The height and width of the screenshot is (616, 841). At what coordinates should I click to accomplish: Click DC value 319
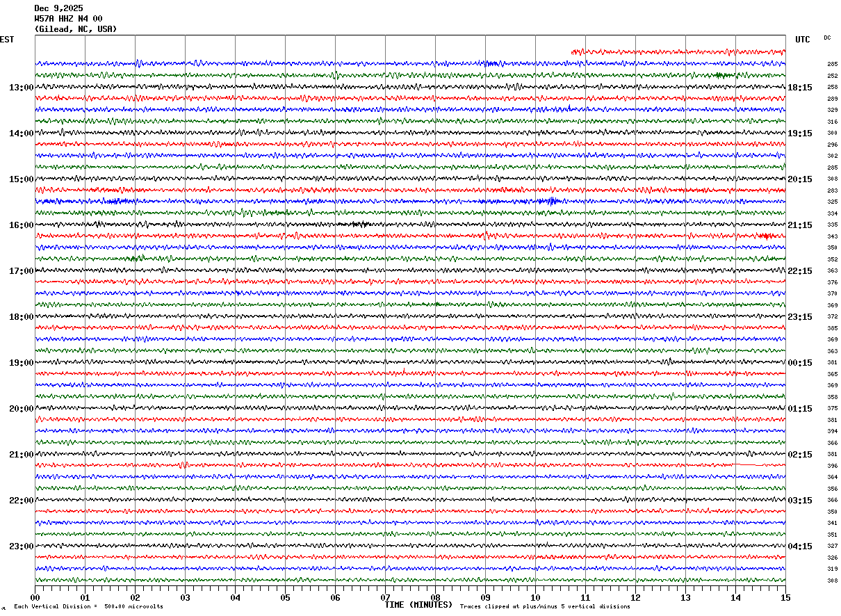(x=832, y=569)
